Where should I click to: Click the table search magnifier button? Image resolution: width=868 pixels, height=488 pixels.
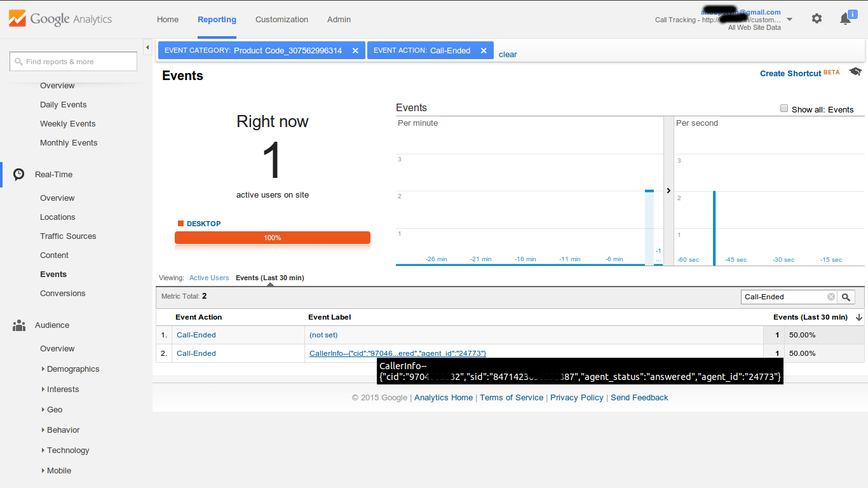tap(846, 297)
